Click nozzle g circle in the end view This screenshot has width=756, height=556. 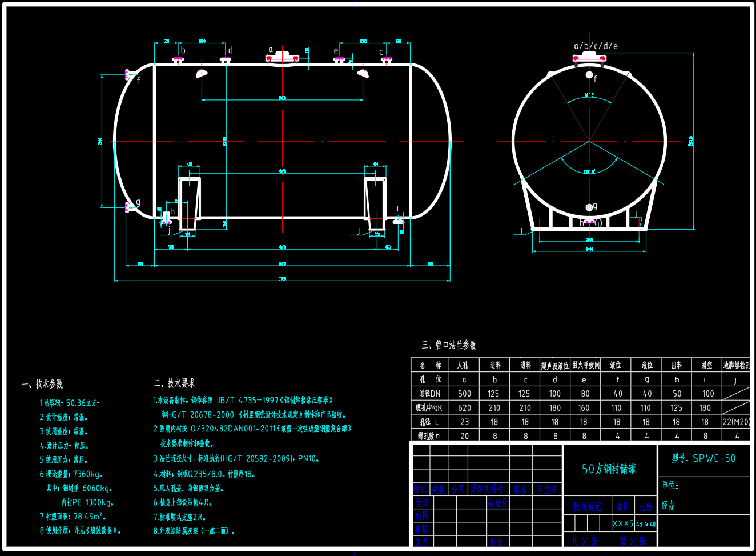tap(589, 207)
